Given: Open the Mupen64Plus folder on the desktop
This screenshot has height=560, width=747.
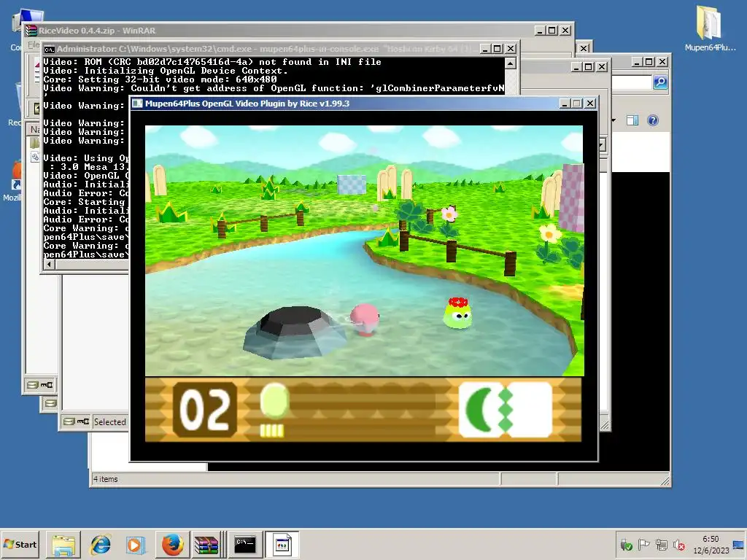Looking at the screenshot, I should point(710,28).
